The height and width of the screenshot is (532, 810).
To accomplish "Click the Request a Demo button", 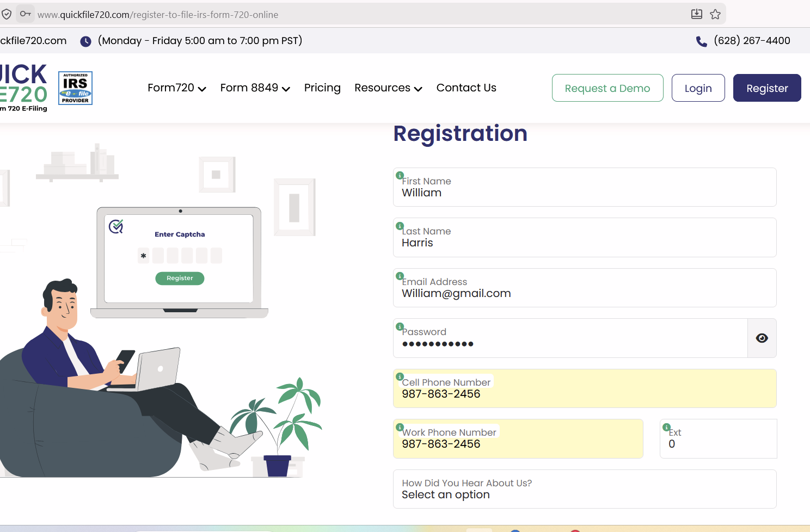I will tap(607, 88).
